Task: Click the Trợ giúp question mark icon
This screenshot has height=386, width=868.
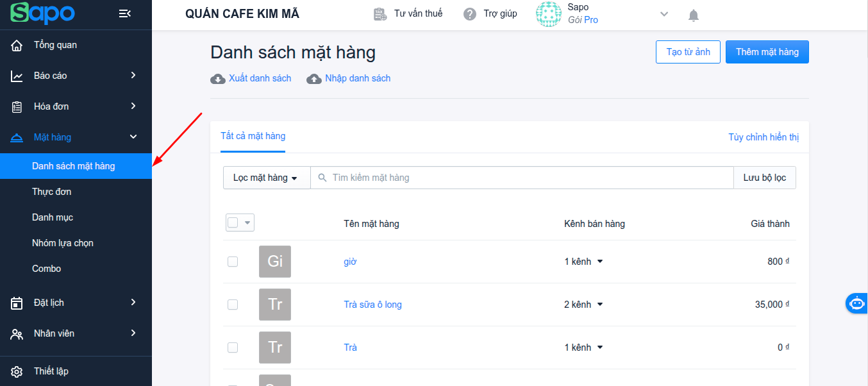Action: point(470,14)
